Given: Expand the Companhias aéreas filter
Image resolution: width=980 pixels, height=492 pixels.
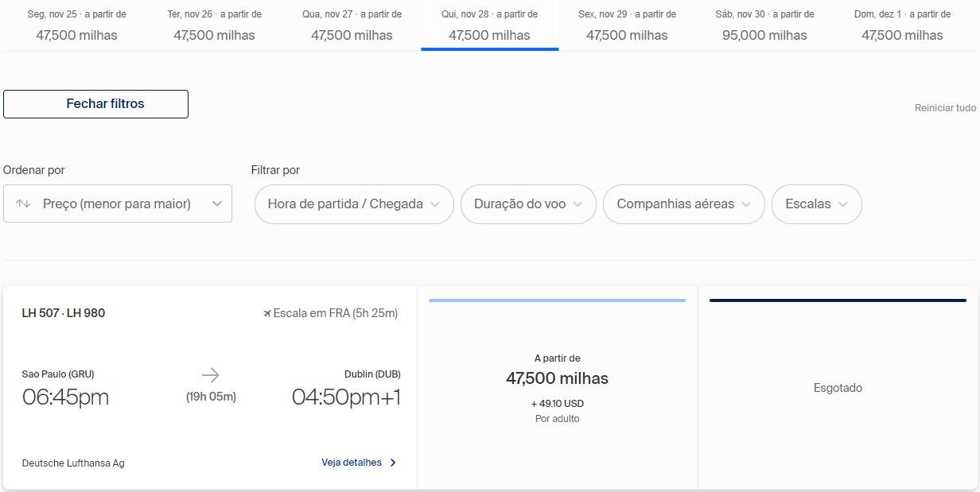Looking at the screenshot, I should tap(684, 204).
